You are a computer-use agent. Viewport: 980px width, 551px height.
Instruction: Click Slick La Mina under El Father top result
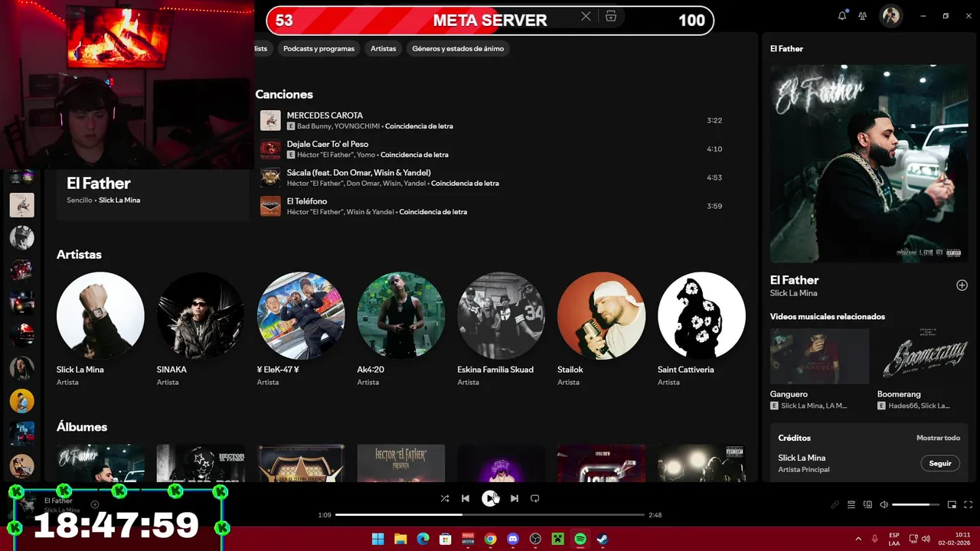tap(119, 201)
